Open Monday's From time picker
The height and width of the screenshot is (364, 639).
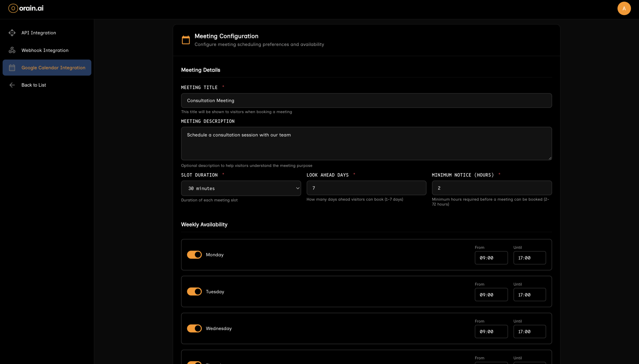click(x=491, y=258)
